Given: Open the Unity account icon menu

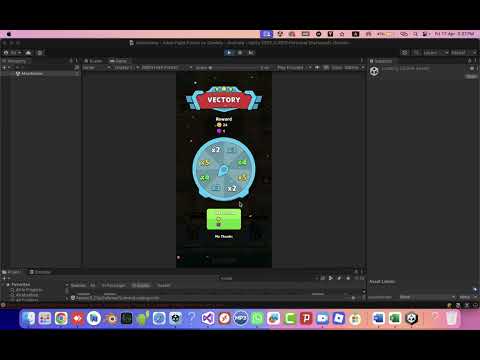Looking at the screenshot, I should point(13,53).
